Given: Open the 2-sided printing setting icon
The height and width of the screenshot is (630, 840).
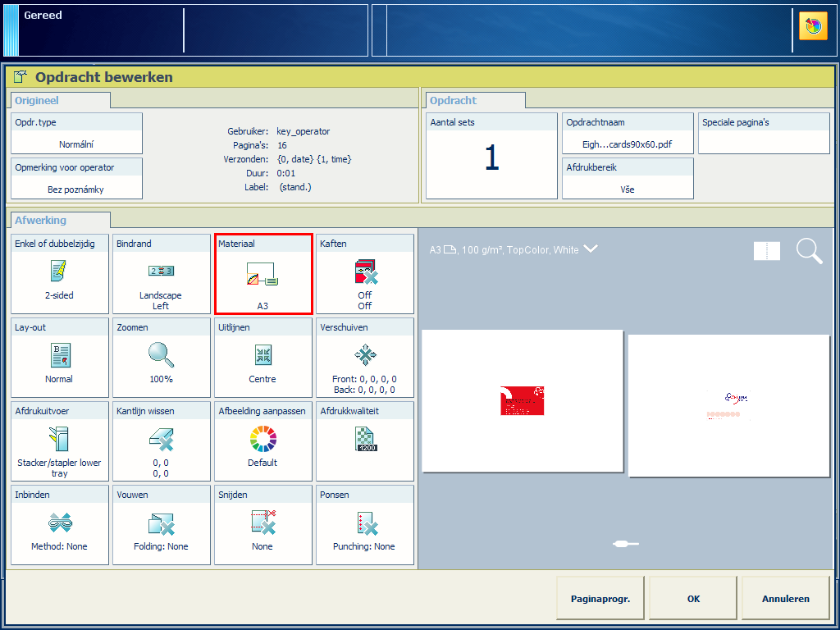Looking at the screenshot, I should 59,271.
